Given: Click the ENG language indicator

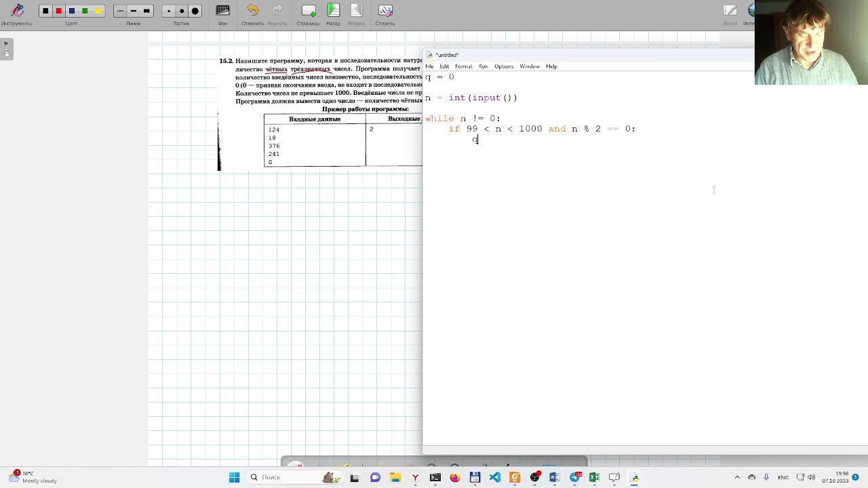Looking at the screenshot, I should (783, 477).
